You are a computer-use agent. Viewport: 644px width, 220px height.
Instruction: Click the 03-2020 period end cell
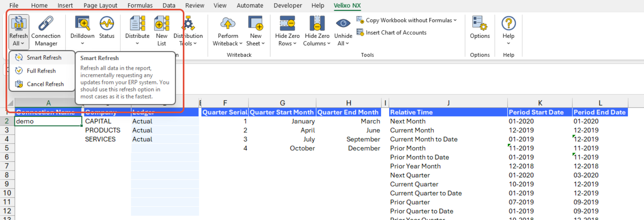[600, 175]
